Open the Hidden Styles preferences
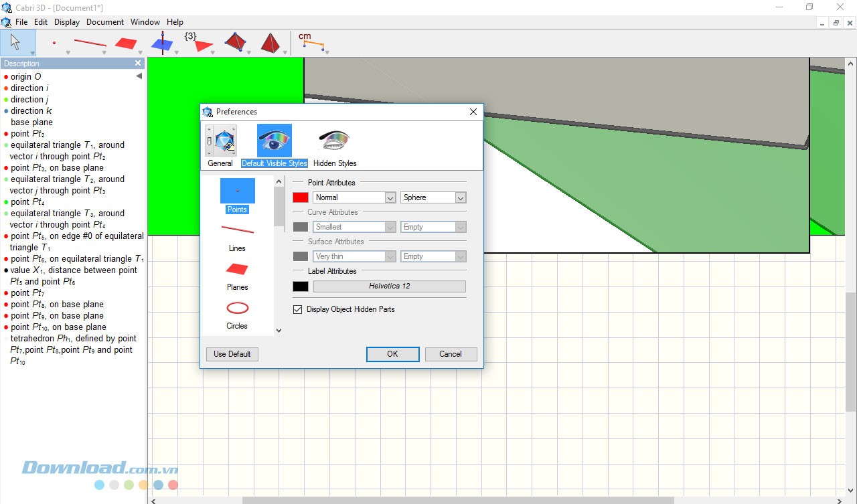The height and width of the screenshot is (504, 857). coord(335,147)
